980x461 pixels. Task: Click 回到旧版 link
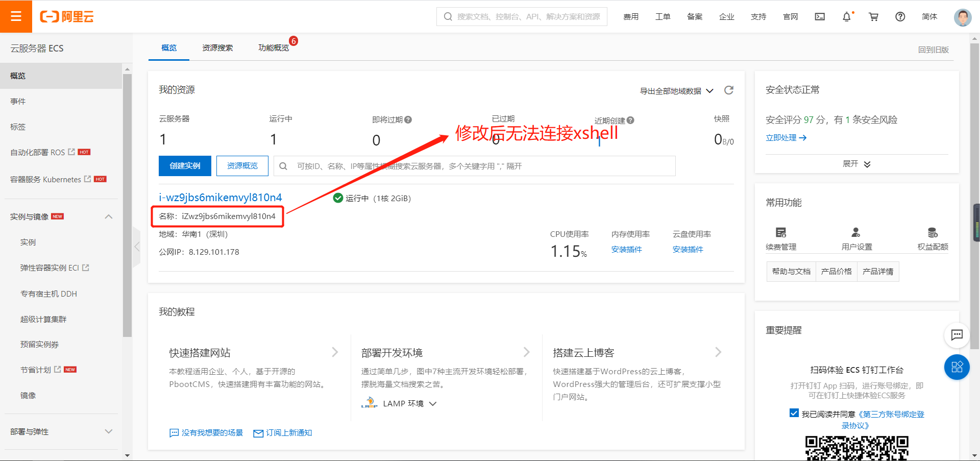point(934,50)
